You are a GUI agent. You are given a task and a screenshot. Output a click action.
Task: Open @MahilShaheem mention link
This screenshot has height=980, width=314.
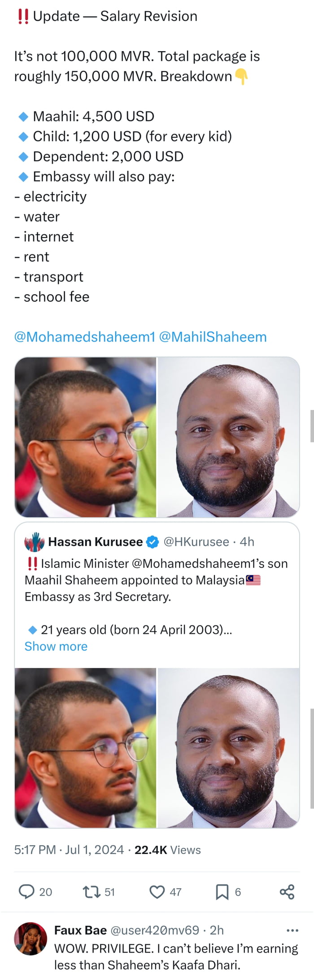(213, 337)
